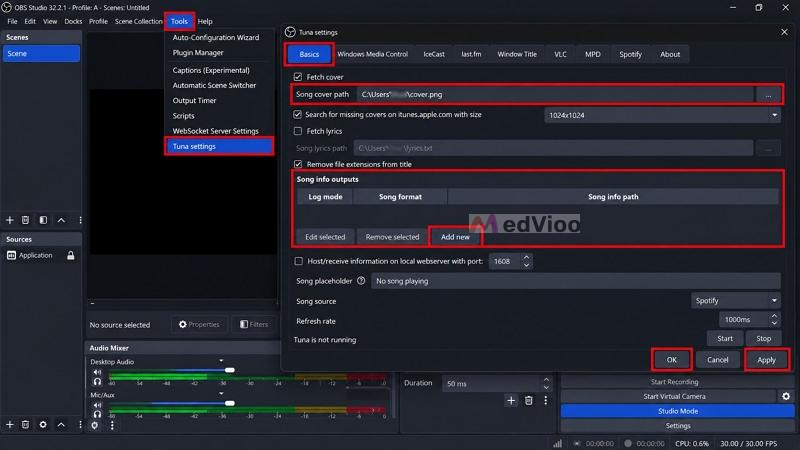This screenshot has height=450, width=800.
Task: Close the Tuna settings dialog
Action: [784, 32]
